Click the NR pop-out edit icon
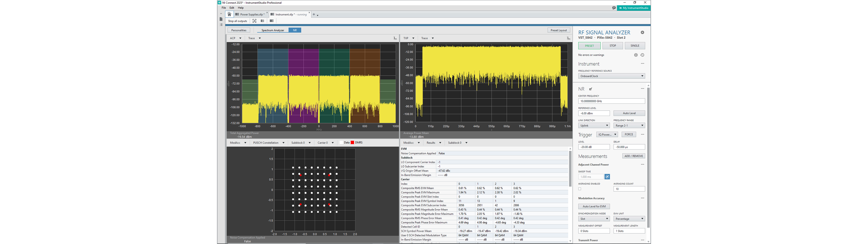This screenshot has width=868, height=244. click(x=591, y=89)
